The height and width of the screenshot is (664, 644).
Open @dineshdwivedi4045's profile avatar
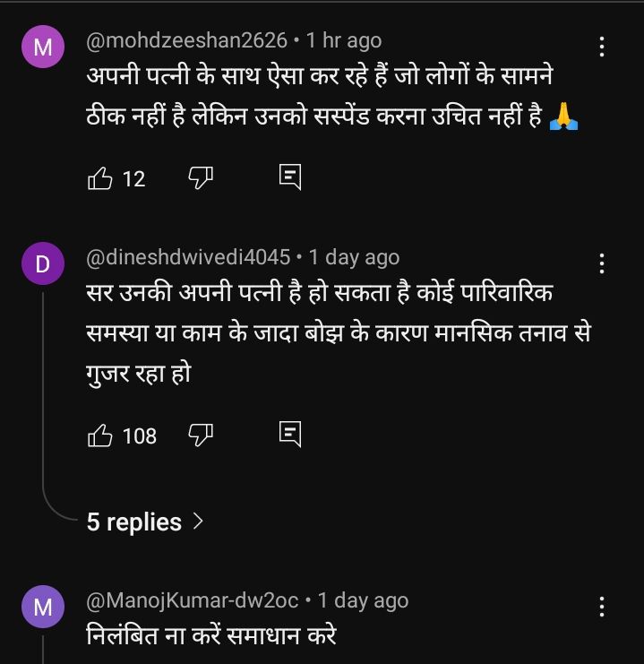pos(42,264)
